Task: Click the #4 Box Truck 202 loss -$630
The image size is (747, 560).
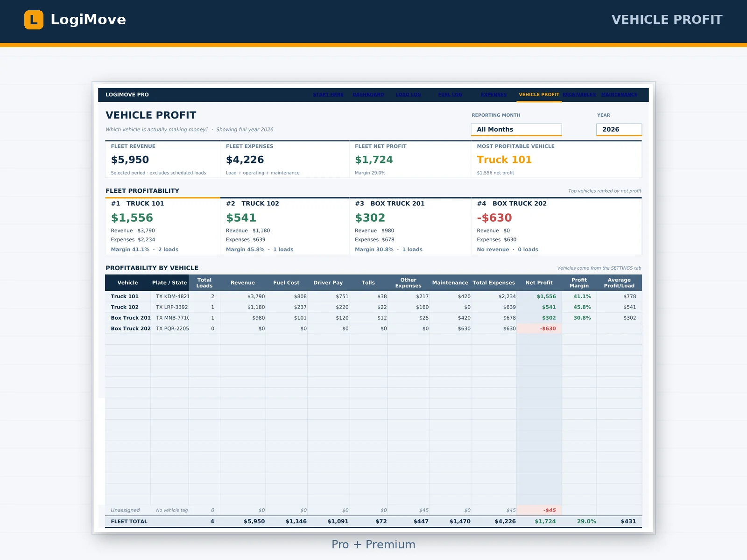Action: click(x=494, y=218)
